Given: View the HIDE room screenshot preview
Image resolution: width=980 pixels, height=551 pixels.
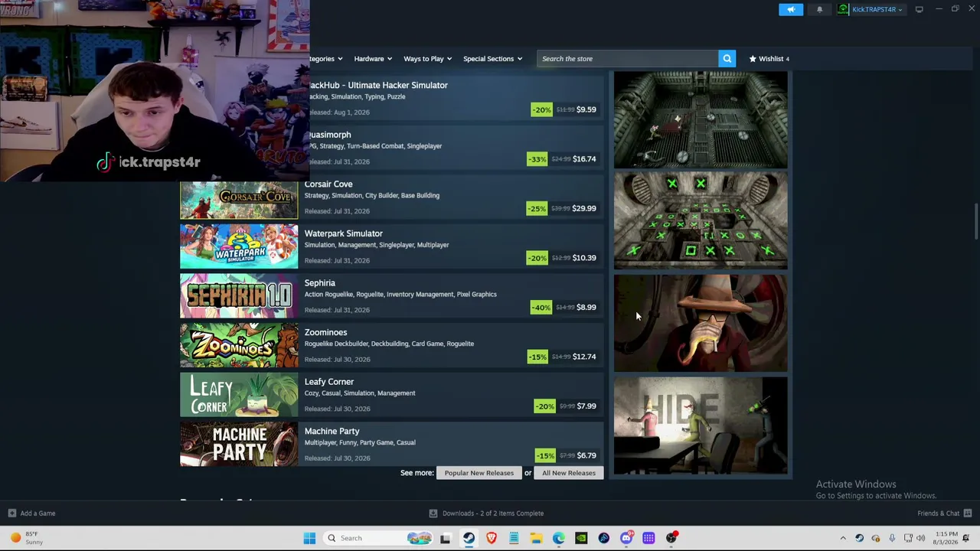Looking at the screenshot, I should tap(701, 425).
